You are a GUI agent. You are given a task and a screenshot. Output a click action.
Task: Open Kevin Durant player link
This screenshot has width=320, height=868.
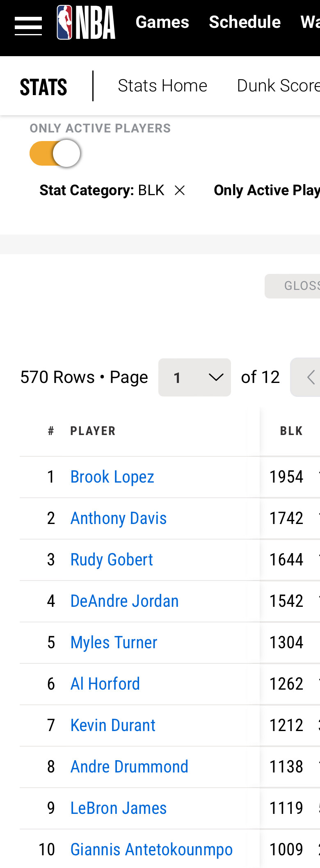pyautogui.click(x=113, y=725)
